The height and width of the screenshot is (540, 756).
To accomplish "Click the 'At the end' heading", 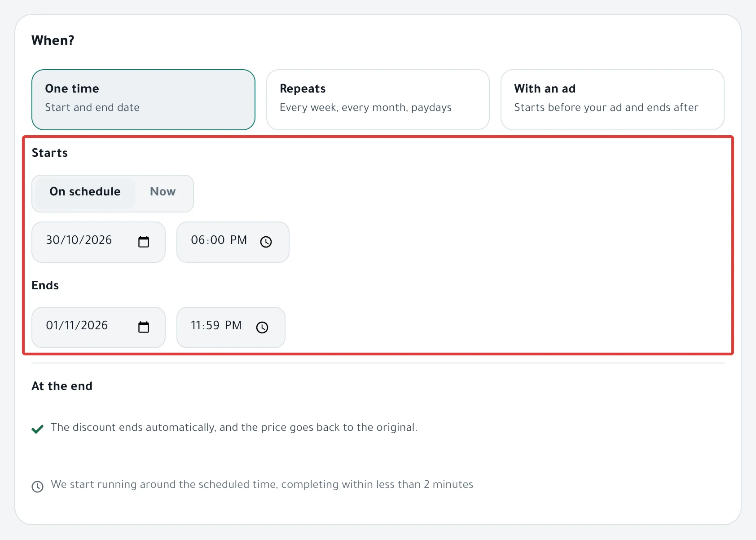I will 62,386.
